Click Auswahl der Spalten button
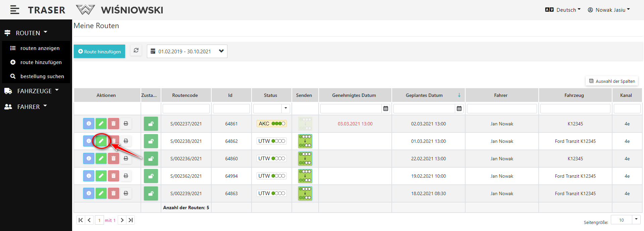 [612, 81]
